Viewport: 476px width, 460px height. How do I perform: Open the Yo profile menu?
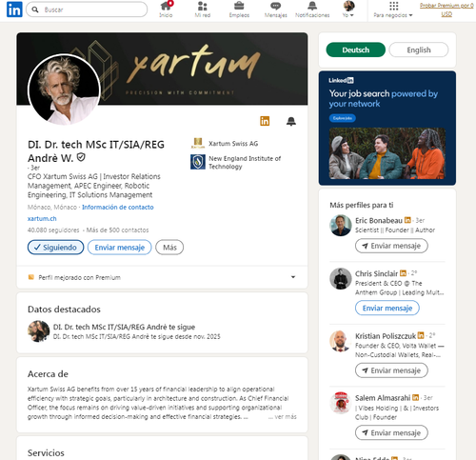pos(348,10)
